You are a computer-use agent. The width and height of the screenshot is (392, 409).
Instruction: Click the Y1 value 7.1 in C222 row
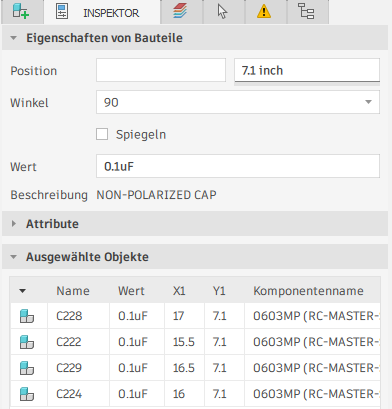224,342
